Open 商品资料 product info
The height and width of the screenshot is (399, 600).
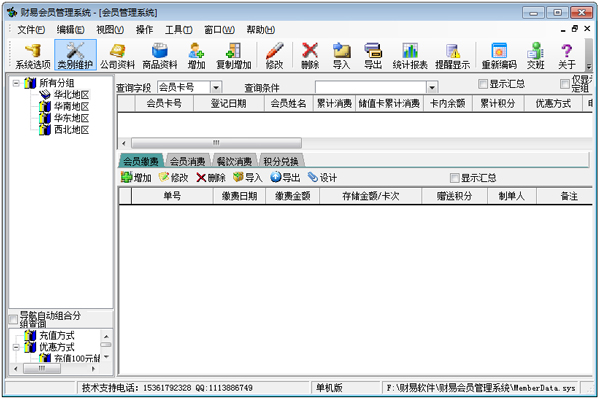click(x=160, y=55)
